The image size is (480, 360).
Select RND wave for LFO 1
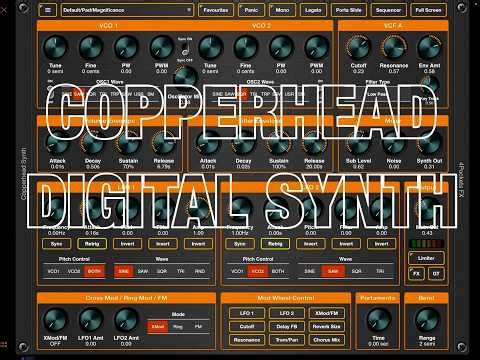coord(200,271)
